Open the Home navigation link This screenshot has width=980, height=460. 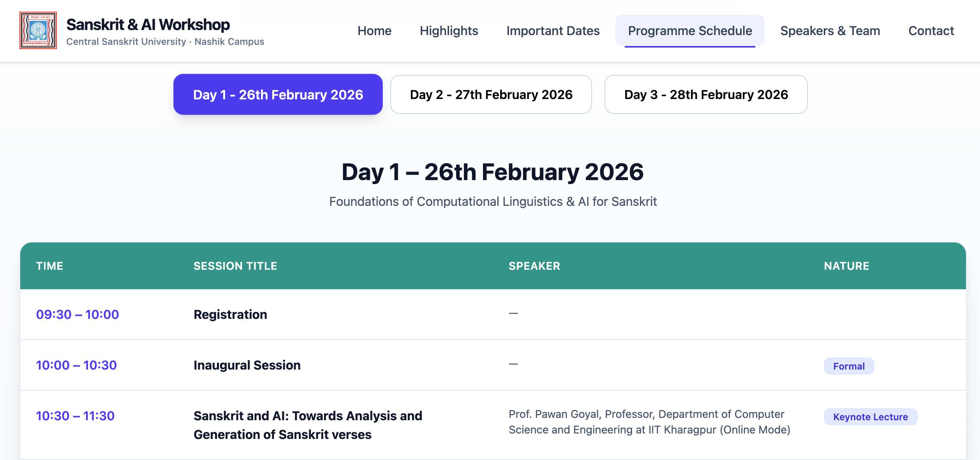point(374,31)
